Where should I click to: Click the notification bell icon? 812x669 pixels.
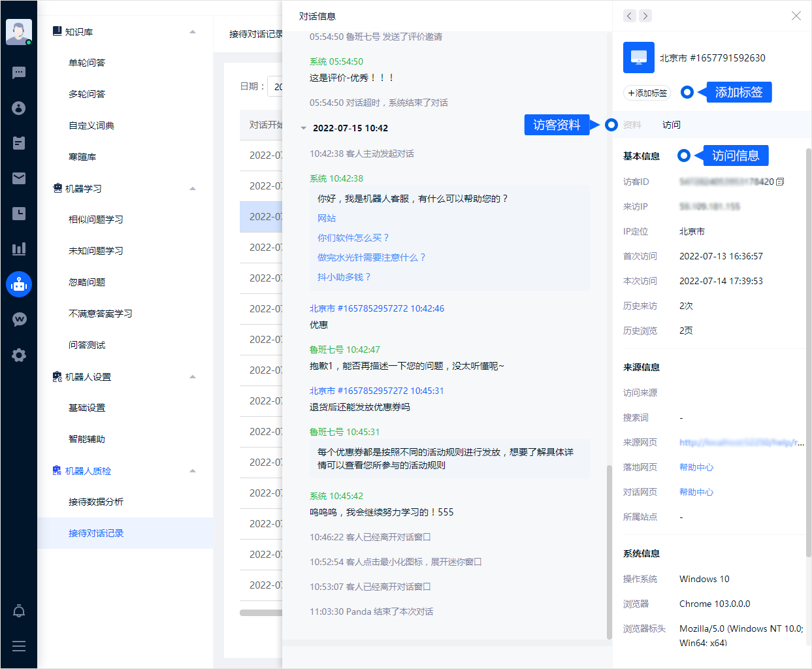point(19,611)
